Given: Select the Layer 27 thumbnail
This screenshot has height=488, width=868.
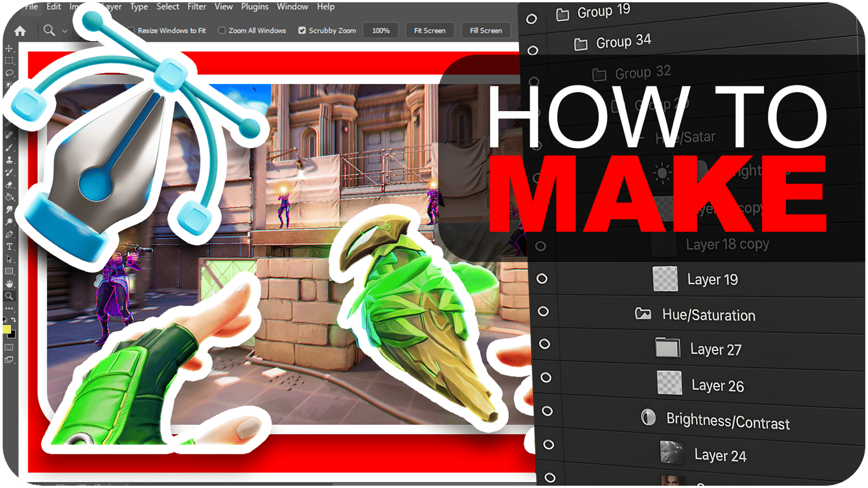Looking at the screenshot, I should (668, 347).
